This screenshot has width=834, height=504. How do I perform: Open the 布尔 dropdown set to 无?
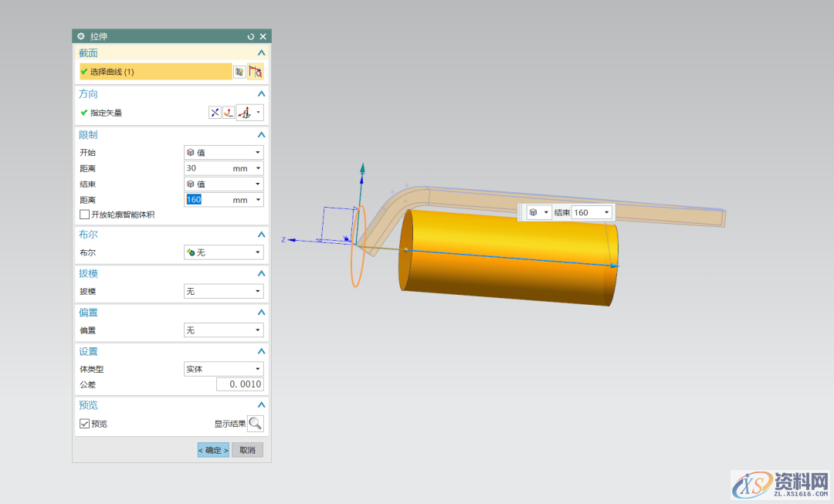[x=223, y=252]
